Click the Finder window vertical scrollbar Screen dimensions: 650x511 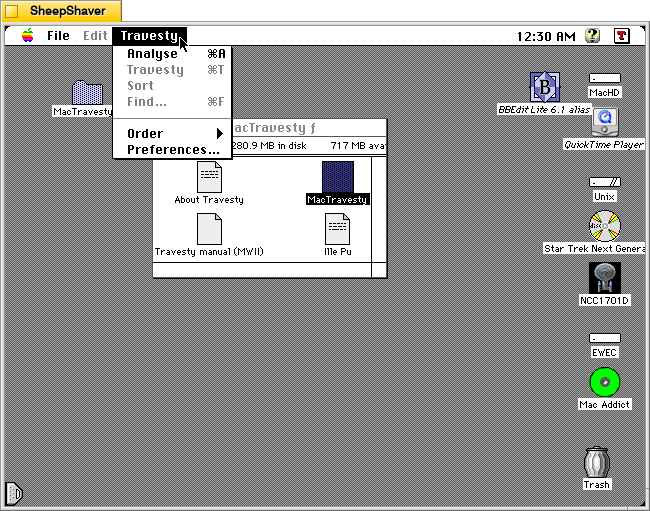(x=379, y=209)
